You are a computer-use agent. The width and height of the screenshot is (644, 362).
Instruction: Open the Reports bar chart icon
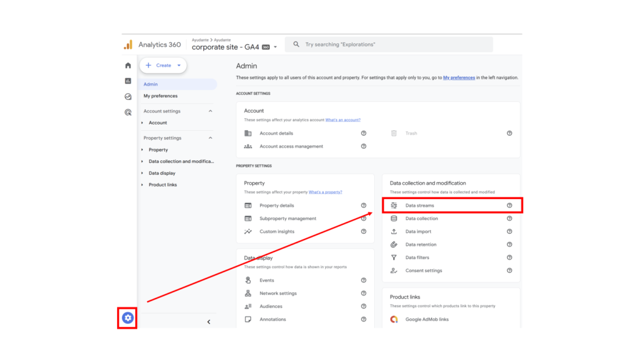(128, 81)
